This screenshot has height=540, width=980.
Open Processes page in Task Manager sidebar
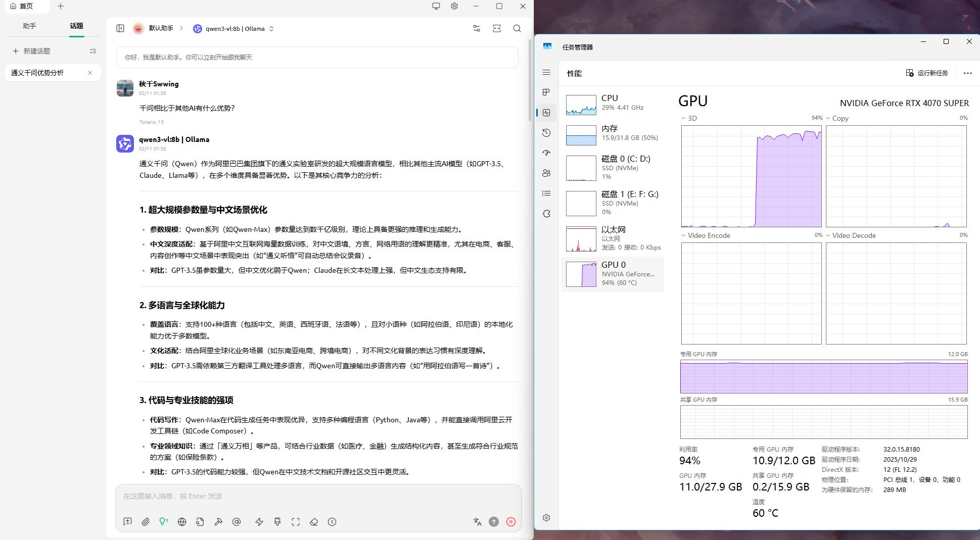546,92
